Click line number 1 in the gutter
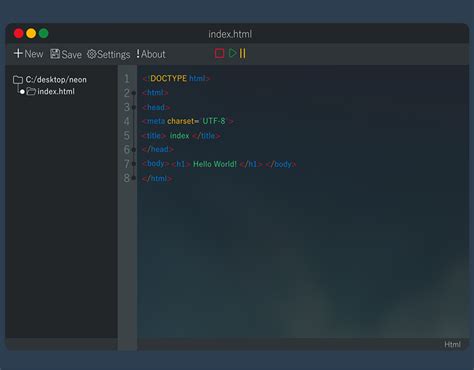Screen dimensions: 474x370 click(x=127, y=79)
